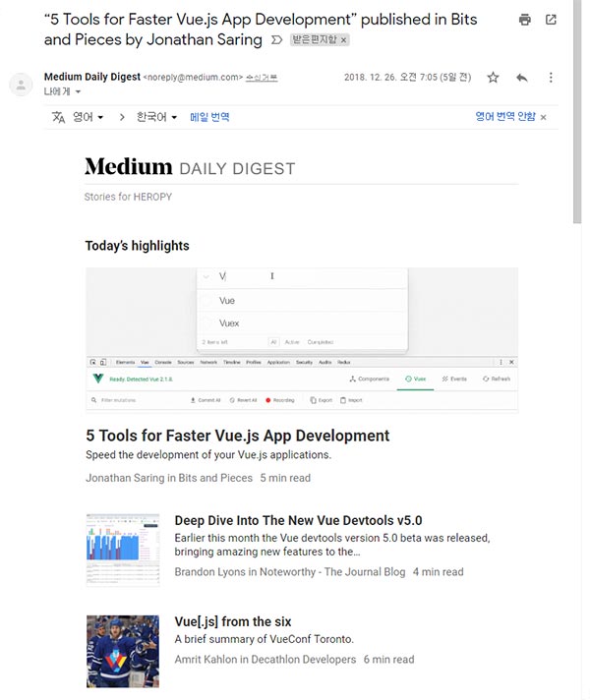Click the 수신거부 unsubscribe link
The image size is (590, 700).
point(262,78)
